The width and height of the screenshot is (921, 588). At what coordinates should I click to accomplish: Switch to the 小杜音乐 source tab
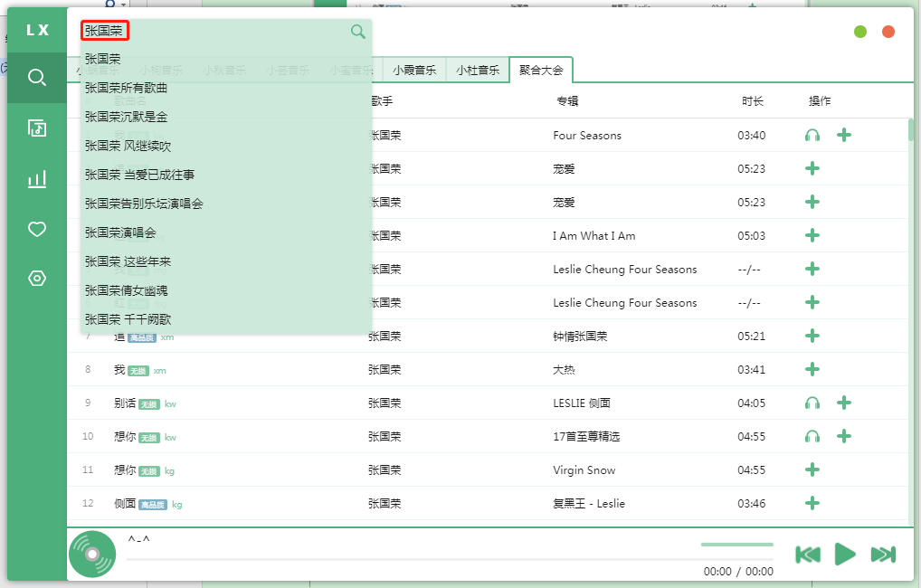coord(477,69)
